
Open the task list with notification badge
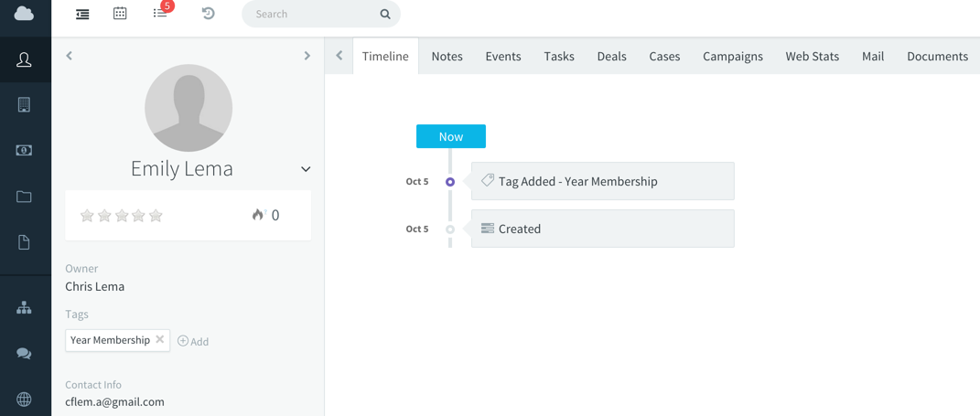tap(160, 14)
